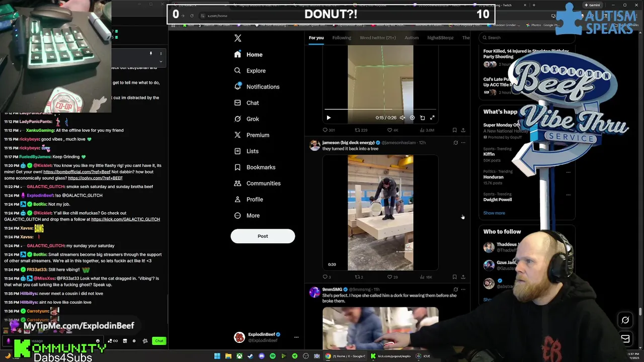This screenshot has width=644, height=362.
Task: Open Bookmarks in the X sidebar
Action: tap(255, 167)
